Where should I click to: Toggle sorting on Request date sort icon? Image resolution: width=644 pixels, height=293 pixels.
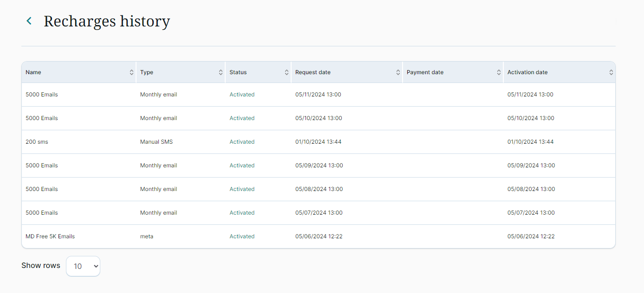click(398, 72)
